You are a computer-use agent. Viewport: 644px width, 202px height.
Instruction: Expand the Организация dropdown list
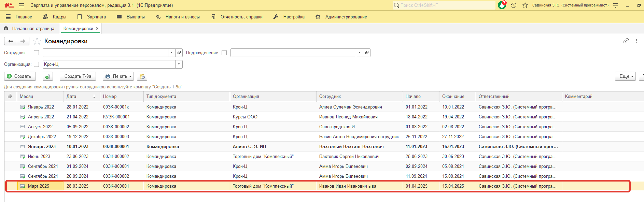pos(179,64)
